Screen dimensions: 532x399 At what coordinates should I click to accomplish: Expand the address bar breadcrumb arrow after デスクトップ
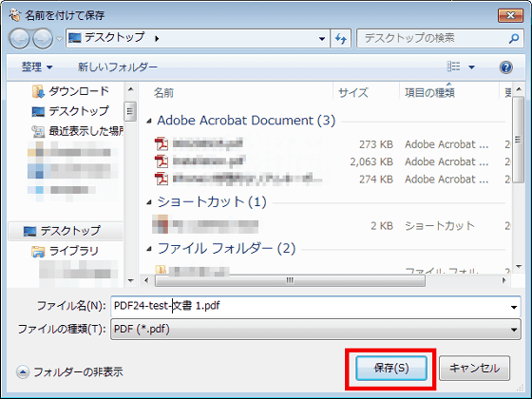(x=157, y=39)
